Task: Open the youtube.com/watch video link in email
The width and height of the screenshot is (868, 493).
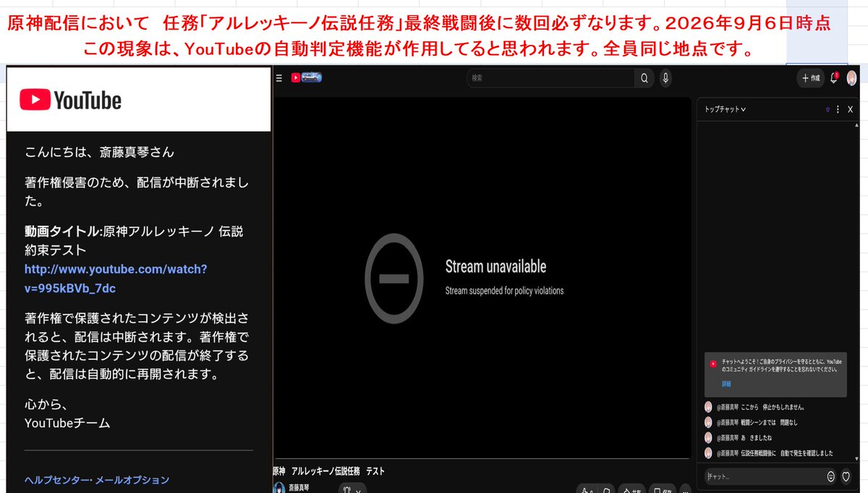Action: [x=116, y=279]
